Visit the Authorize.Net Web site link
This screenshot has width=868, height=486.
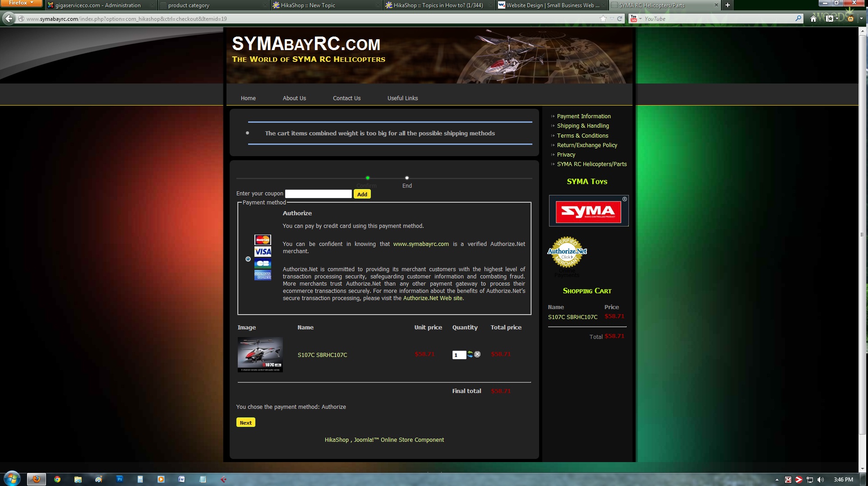coord(433,298)
